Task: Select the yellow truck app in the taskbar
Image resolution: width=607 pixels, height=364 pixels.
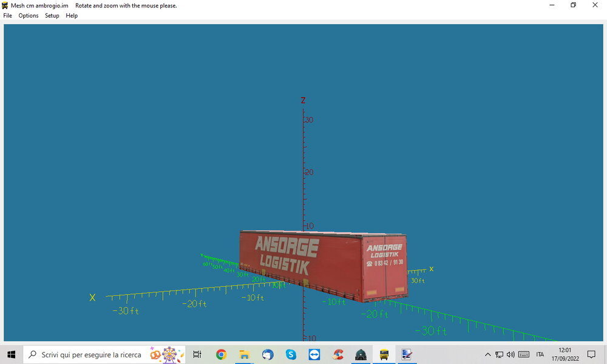Action: (384, 354)
